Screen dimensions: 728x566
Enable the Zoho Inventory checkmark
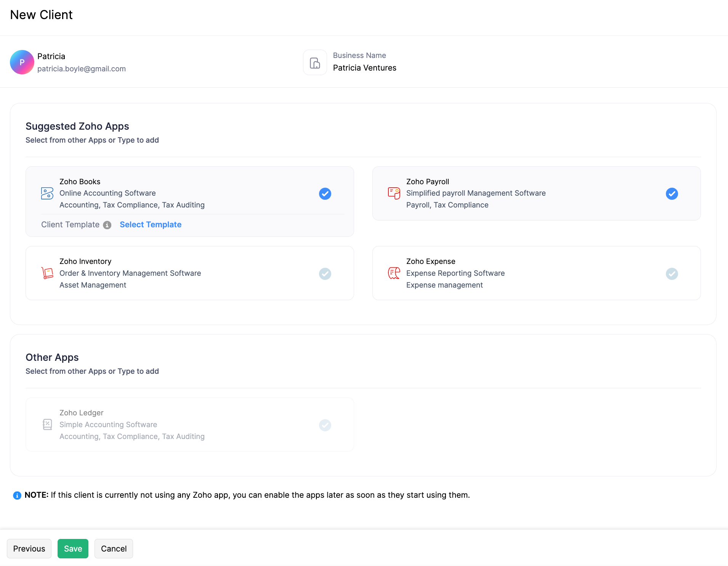[325, 274]
